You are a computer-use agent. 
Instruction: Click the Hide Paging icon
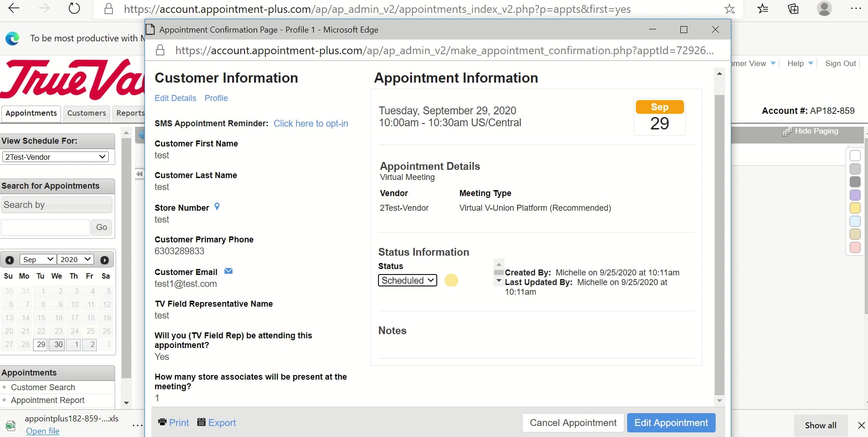pos(787,131)
